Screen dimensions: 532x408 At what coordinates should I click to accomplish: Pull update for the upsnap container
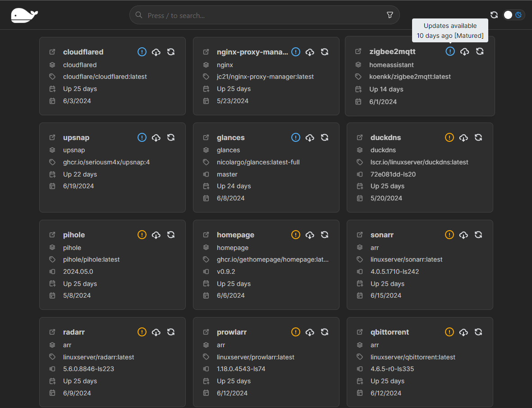pos(156,137)
